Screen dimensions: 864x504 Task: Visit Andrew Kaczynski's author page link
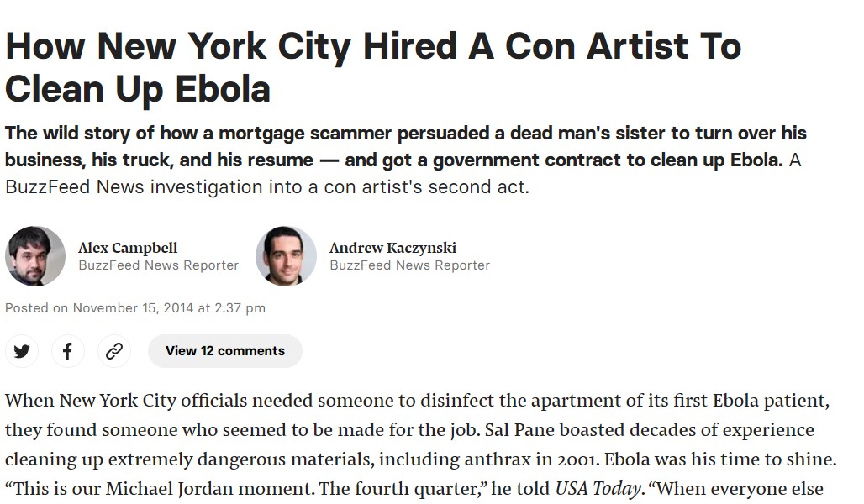[392, 248]
